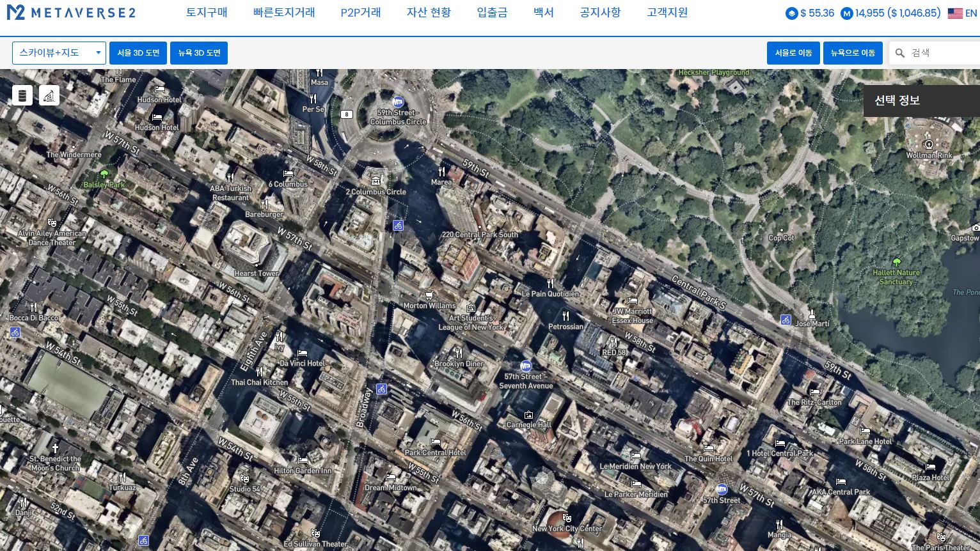Click the $ 55.36 balance text
Screen dimensions: 980x551
[x=817, y=13]
